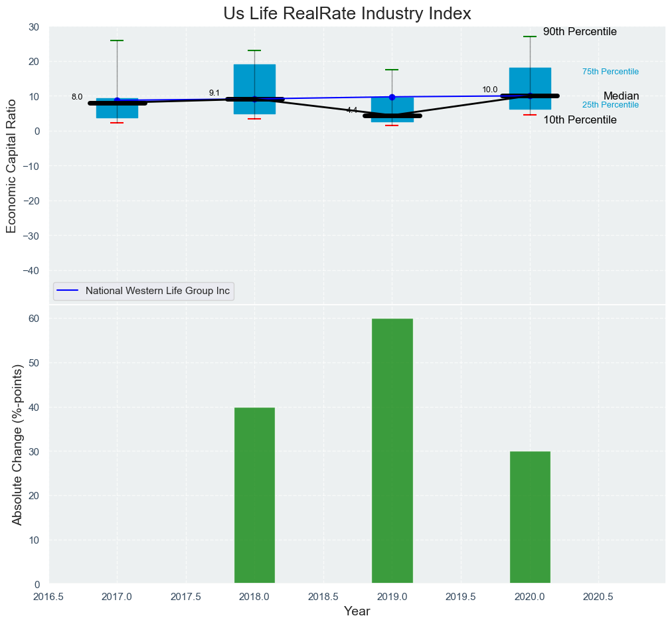Viewport: 672px width, 624px height.
Task: Select the green bar for year 2019
Action: point(392,451)
